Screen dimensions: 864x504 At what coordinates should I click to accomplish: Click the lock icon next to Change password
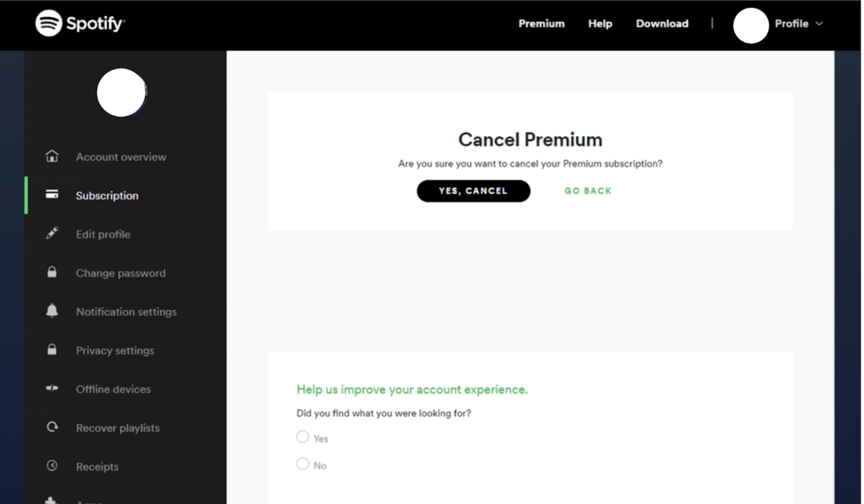(52, 272)
